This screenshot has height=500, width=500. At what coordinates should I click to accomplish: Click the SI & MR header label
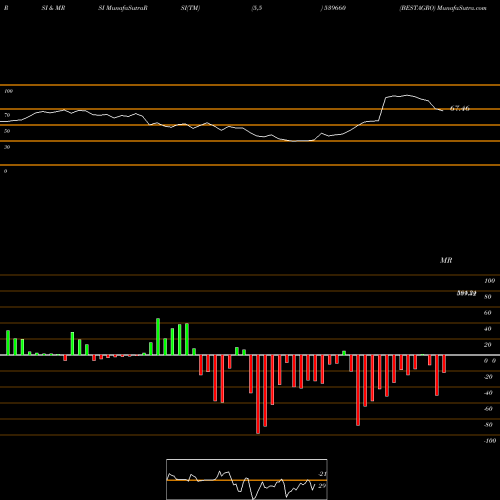pyautogui.click(x=53, y=8)
